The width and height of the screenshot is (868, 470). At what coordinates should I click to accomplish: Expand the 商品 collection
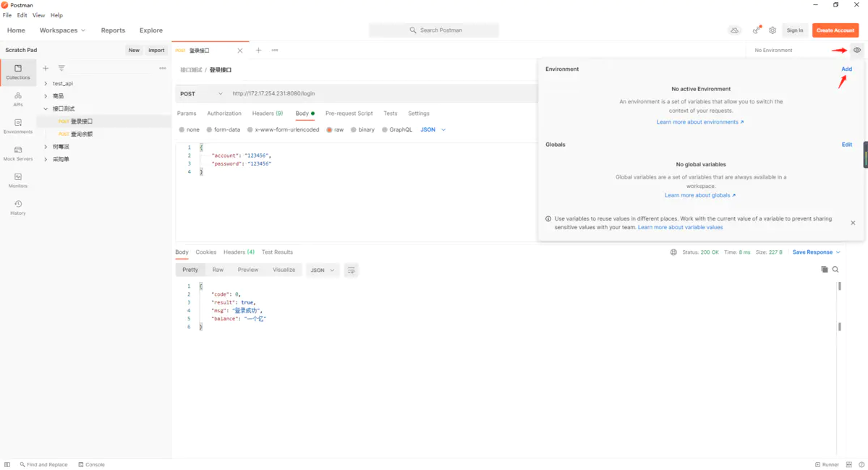click(46, 96)
